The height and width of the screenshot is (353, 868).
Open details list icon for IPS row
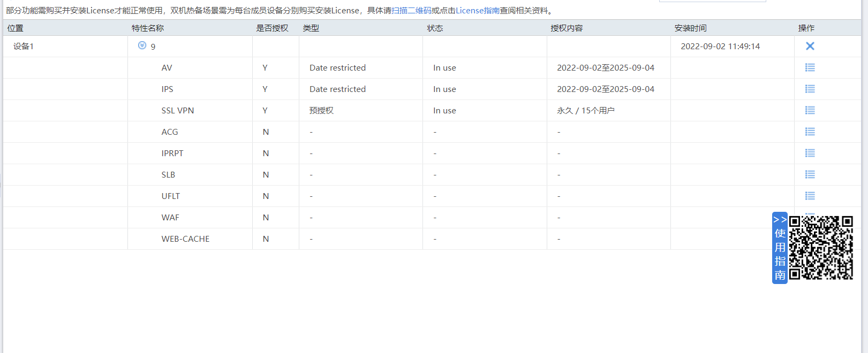point(810,89)
